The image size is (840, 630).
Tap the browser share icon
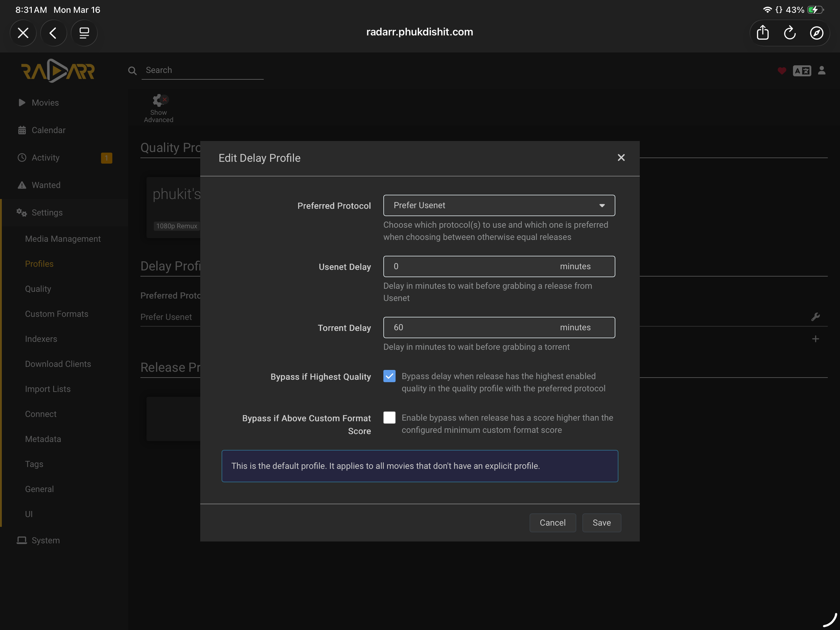coord(762,33)
